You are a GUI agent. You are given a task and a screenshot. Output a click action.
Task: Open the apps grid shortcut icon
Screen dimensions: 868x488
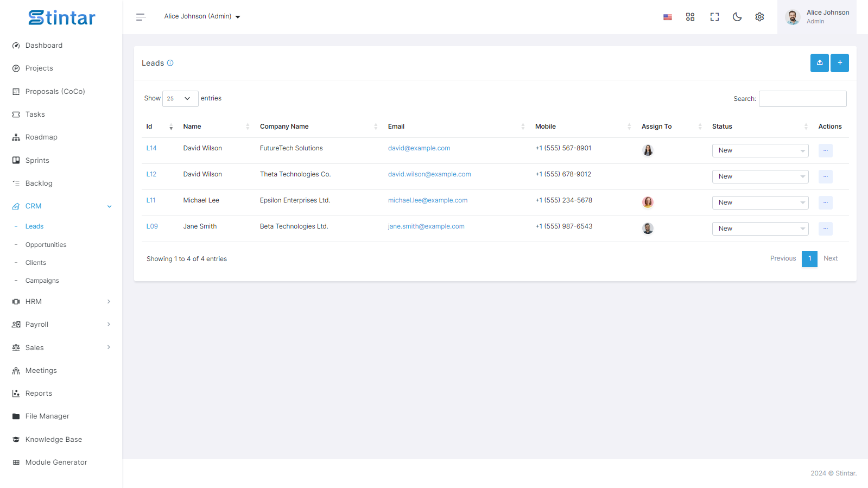(690, 17)
